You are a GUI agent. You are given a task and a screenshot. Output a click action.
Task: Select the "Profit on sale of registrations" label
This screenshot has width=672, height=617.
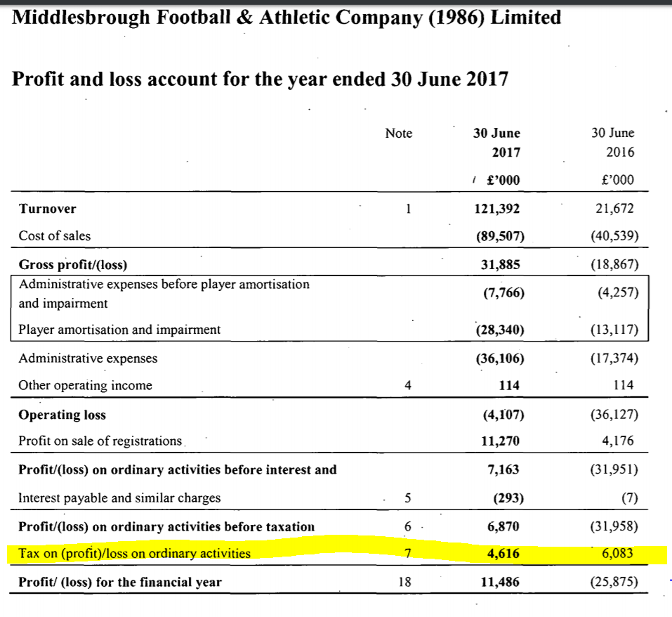[x=100, y=441]
